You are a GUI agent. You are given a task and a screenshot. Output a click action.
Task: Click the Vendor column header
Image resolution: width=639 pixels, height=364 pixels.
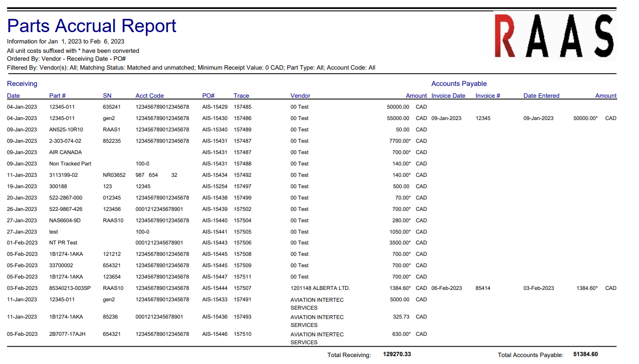click(x=300, y=96)
